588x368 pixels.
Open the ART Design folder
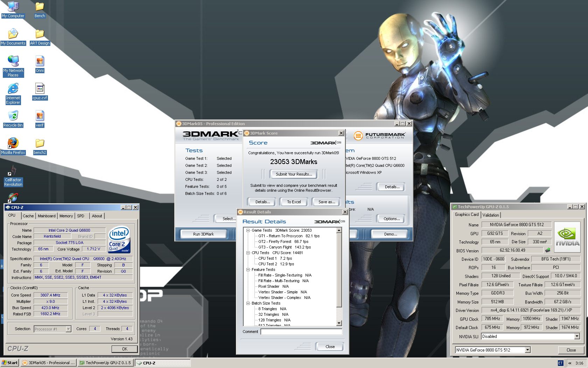pyautogui.click(x=40, y=37)
